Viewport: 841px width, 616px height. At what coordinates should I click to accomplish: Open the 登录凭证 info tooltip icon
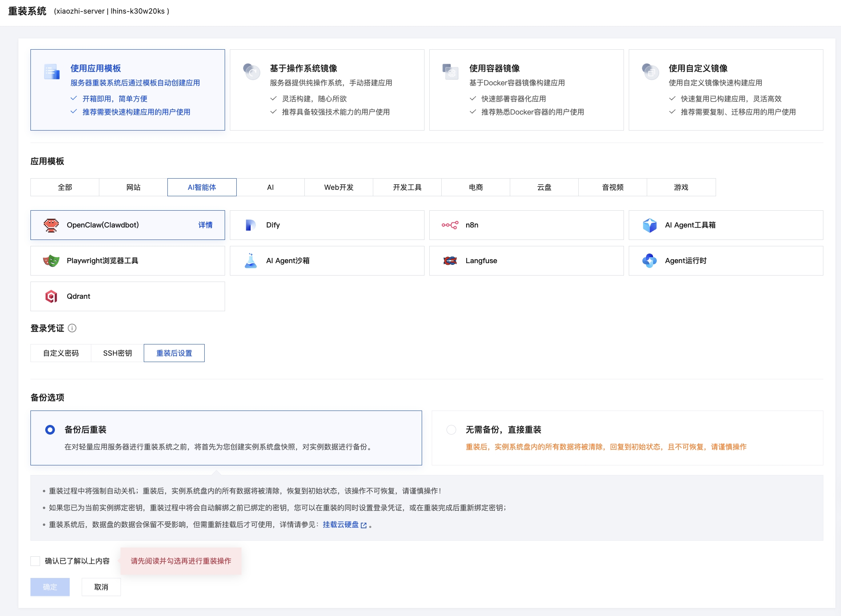click(72, 328)
